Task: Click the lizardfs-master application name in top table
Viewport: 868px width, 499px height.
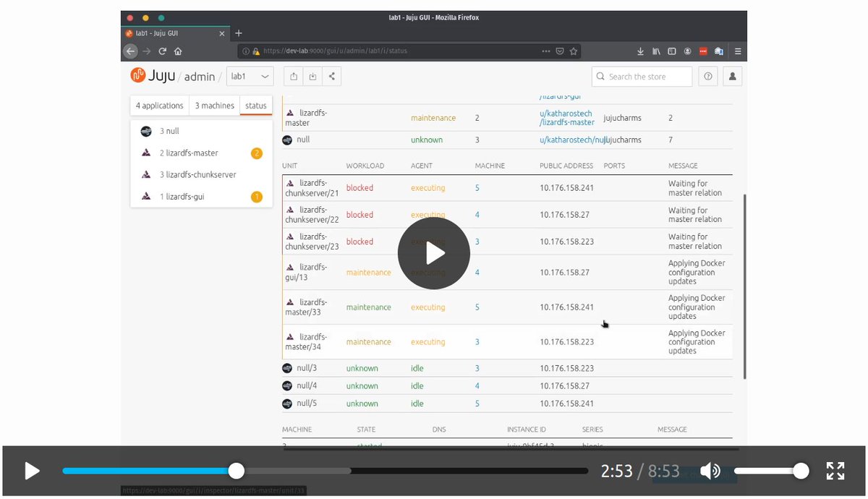Action: [x=307, y=118]
